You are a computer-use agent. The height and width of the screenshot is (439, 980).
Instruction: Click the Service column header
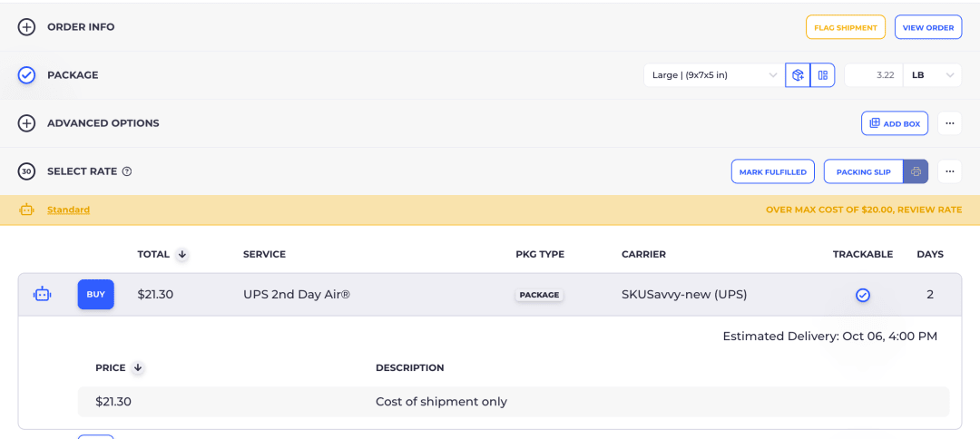pyautogui.click(x=264, y=254)
